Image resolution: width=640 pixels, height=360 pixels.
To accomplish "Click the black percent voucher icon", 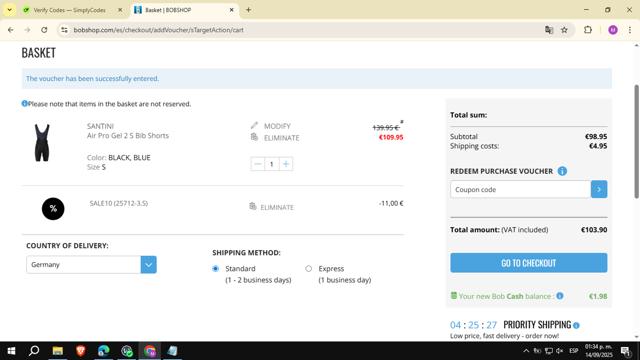I will [53, 209].
